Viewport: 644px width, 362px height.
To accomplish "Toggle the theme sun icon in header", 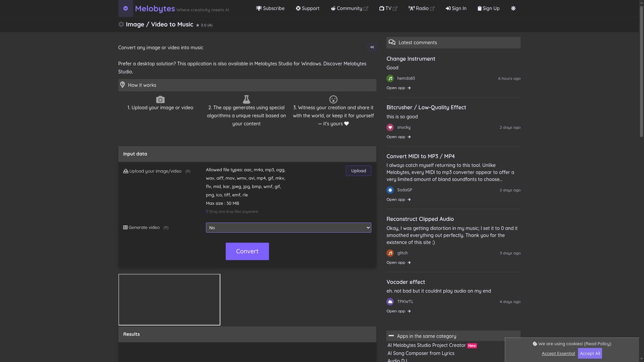I will (x=513, y=9).
